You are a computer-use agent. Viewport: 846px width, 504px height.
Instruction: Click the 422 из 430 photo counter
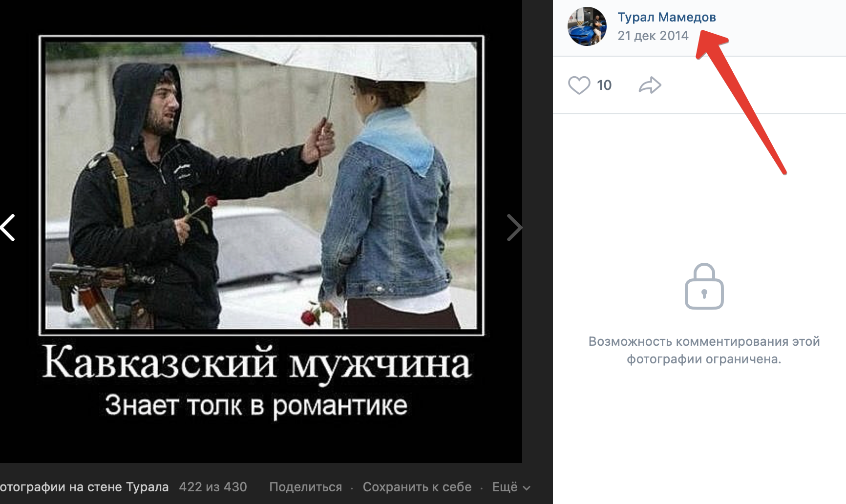[213, 487]
